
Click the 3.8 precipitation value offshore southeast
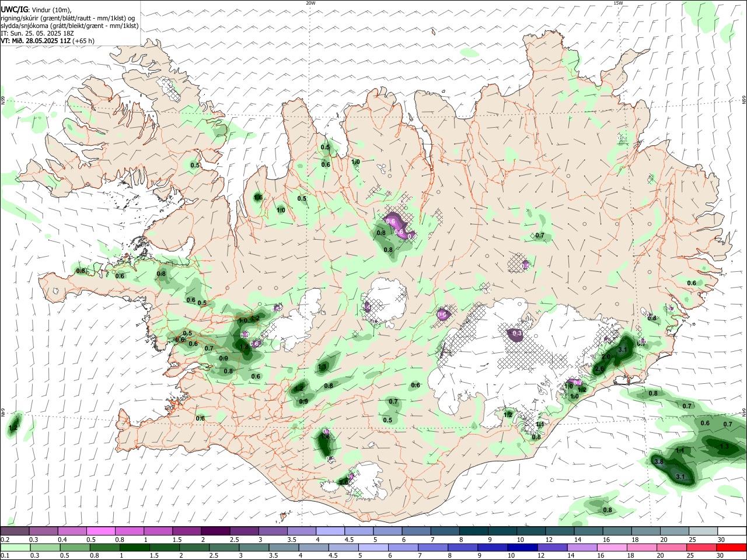(x=659, y=461)
